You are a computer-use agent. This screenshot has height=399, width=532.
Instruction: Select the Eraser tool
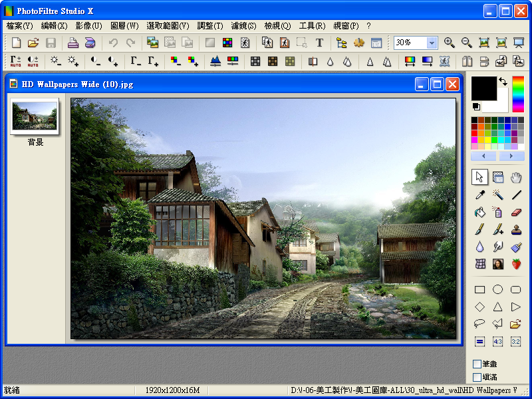(516, 212)
